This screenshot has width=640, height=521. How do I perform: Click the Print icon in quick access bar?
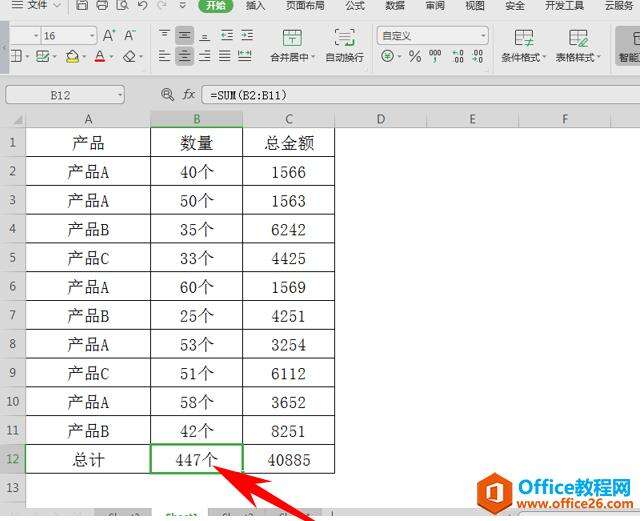pyautogui.click(x=102, y=5)
